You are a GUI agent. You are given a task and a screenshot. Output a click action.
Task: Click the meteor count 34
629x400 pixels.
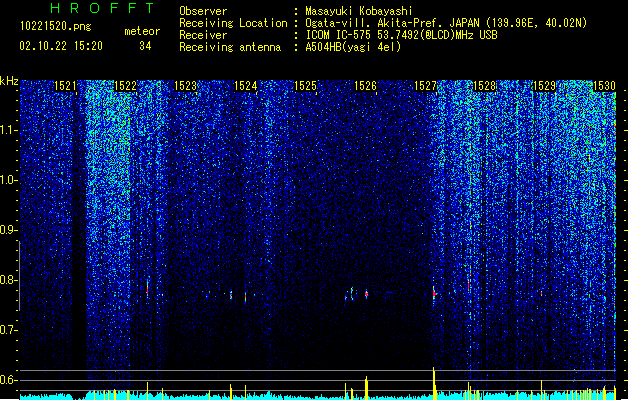tap(145, 46)
